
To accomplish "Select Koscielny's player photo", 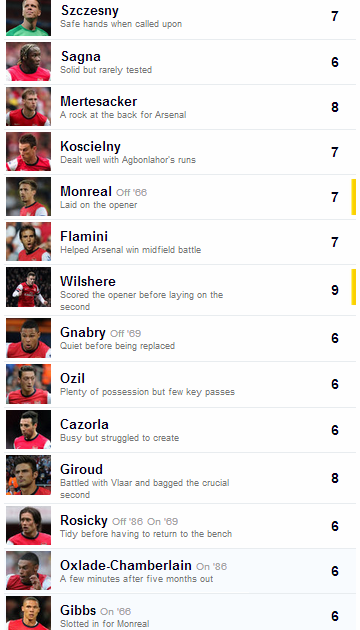I will tap(28, 151).
